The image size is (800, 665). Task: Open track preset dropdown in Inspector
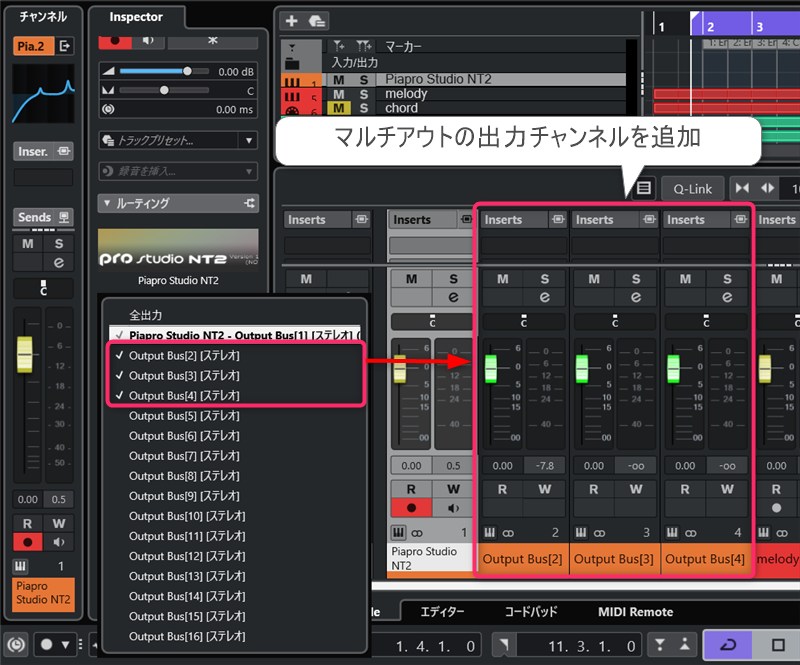pyautogui.click(x=248, y=140)
